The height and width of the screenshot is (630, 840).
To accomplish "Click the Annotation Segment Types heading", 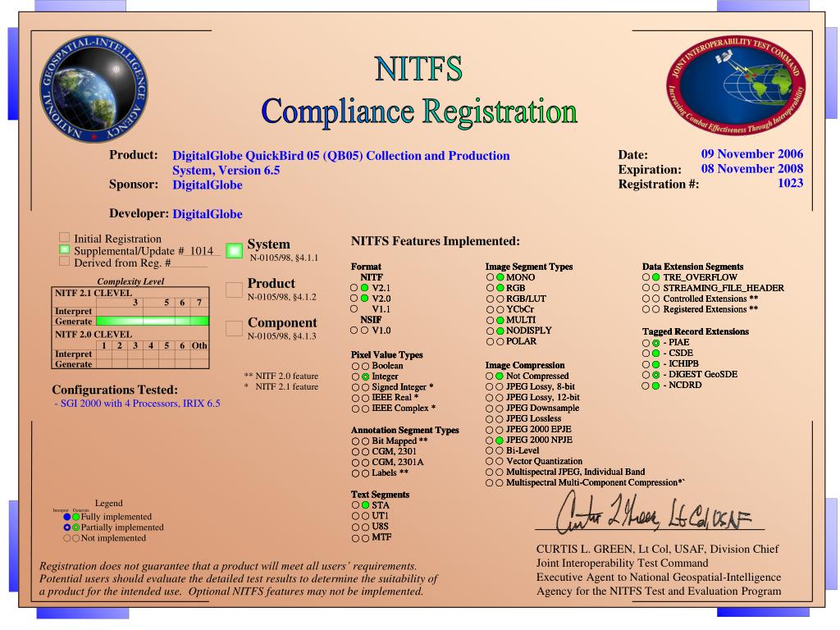I will pos(405,430).
